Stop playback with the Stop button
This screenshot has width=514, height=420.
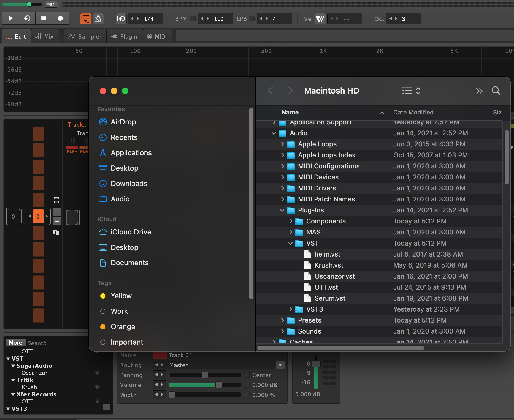[x=44, y=18]
